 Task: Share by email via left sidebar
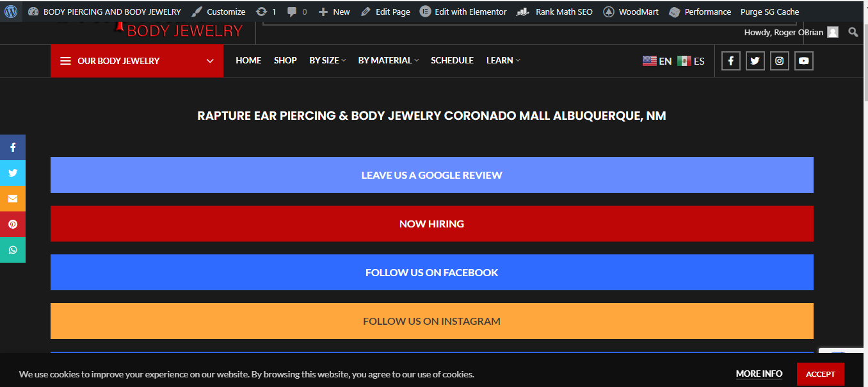point(13,199)
